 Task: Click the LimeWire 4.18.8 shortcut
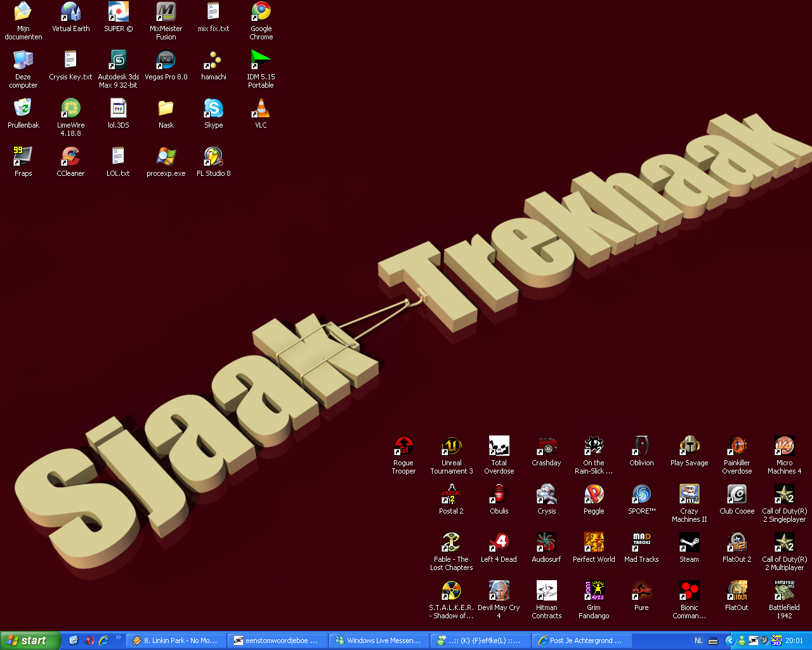(x=71, y=108)
